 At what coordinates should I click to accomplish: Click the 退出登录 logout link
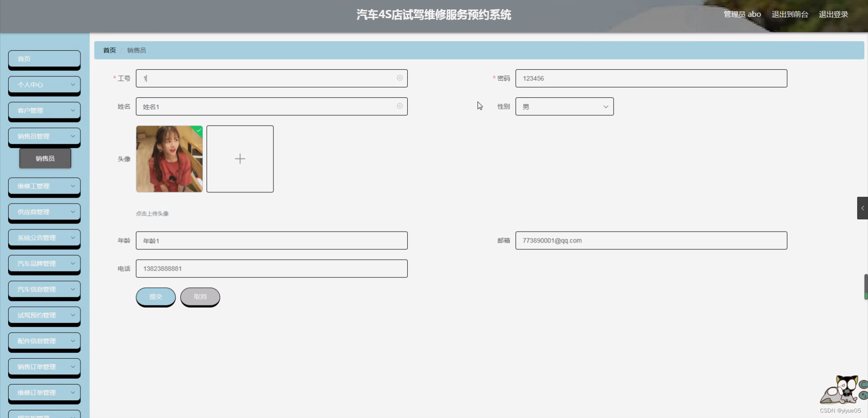click(833, 14)
